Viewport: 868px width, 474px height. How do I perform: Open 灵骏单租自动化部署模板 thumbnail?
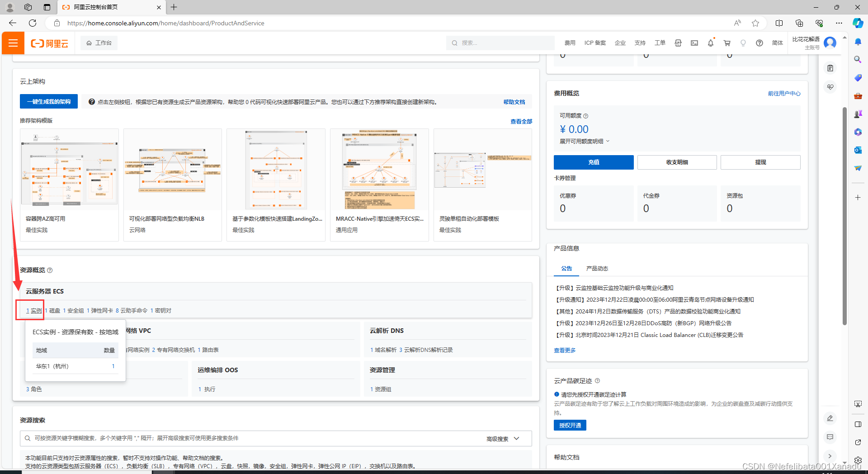tap(483, 170)
